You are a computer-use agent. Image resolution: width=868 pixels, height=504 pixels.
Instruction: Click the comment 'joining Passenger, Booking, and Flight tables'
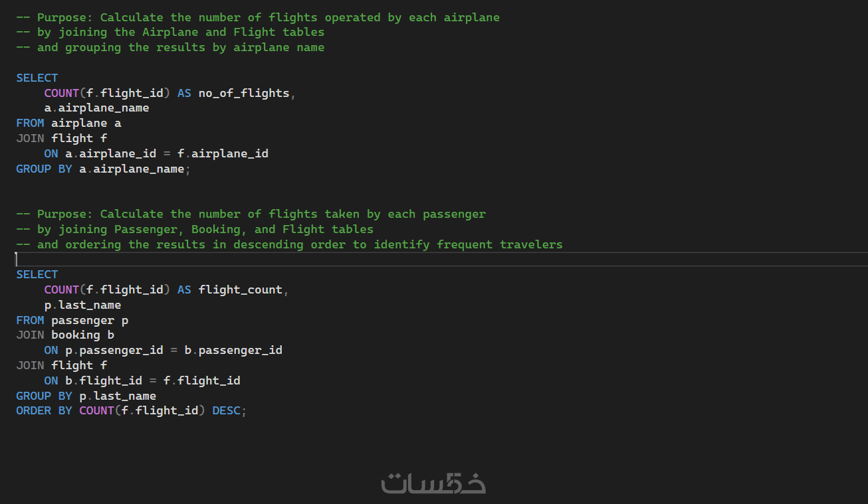pyautogui.click(x=195, y=229)
